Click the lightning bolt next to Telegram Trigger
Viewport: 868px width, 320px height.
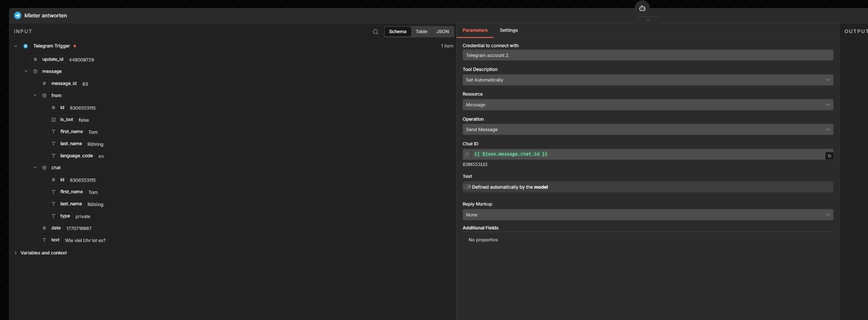coord(75,46)
